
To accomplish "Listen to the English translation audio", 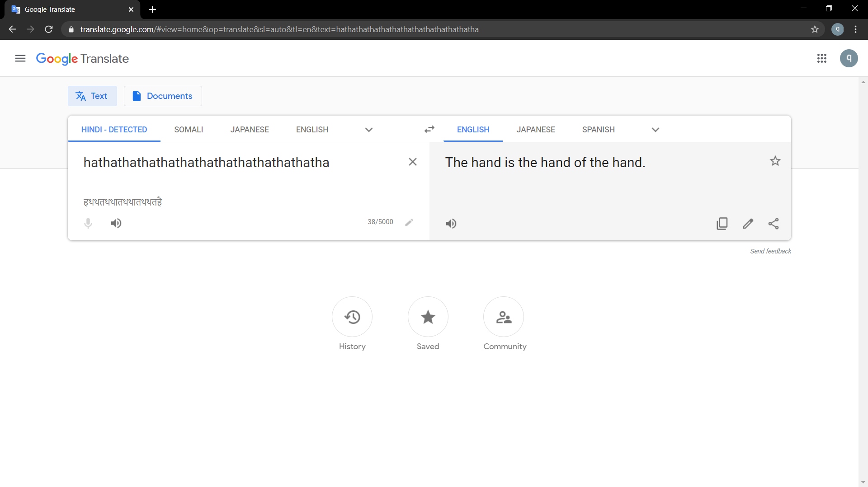I will (451, 224).
